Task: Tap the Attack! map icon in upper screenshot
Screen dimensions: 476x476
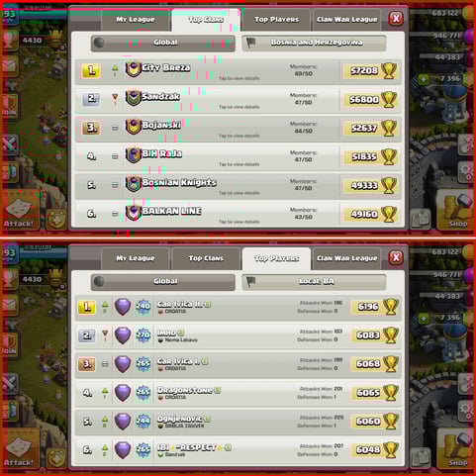Action: pyautogui.click(x=19, y=212)
